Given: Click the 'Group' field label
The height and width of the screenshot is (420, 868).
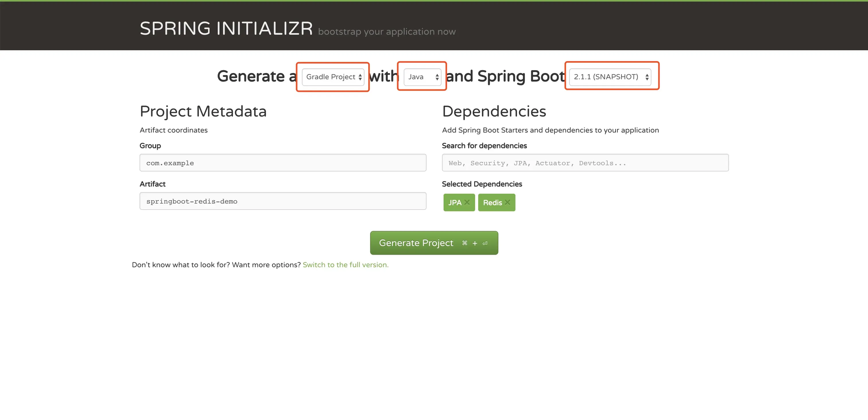Looking at the screenshot, I should tap(150, 146).
